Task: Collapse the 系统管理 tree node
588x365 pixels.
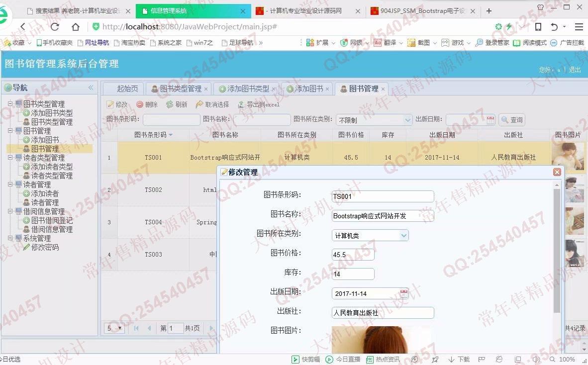Action: 10,238
